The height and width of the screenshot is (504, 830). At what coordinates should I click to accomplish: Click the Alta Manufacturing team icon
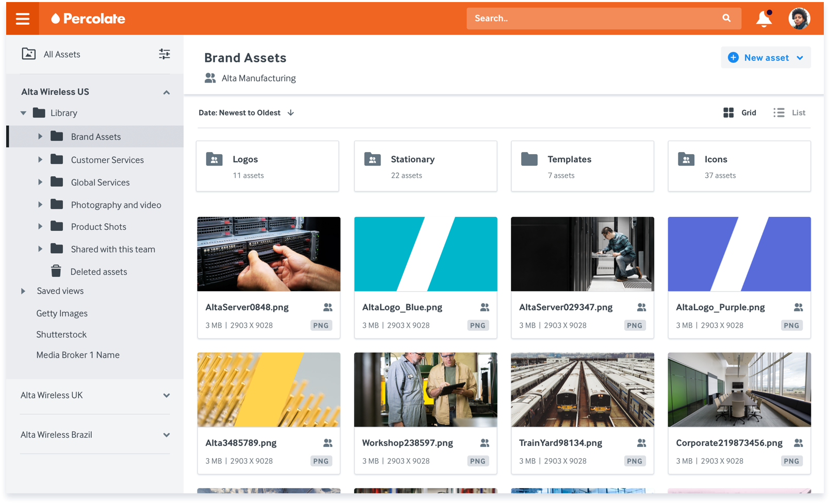coord(210,78)
